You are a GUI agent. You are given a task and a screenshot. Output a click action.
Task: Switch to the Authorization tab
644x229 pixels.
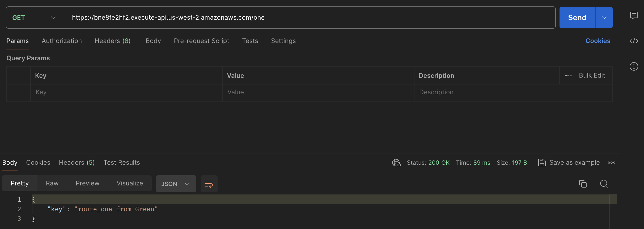click(x=62, y=41)
